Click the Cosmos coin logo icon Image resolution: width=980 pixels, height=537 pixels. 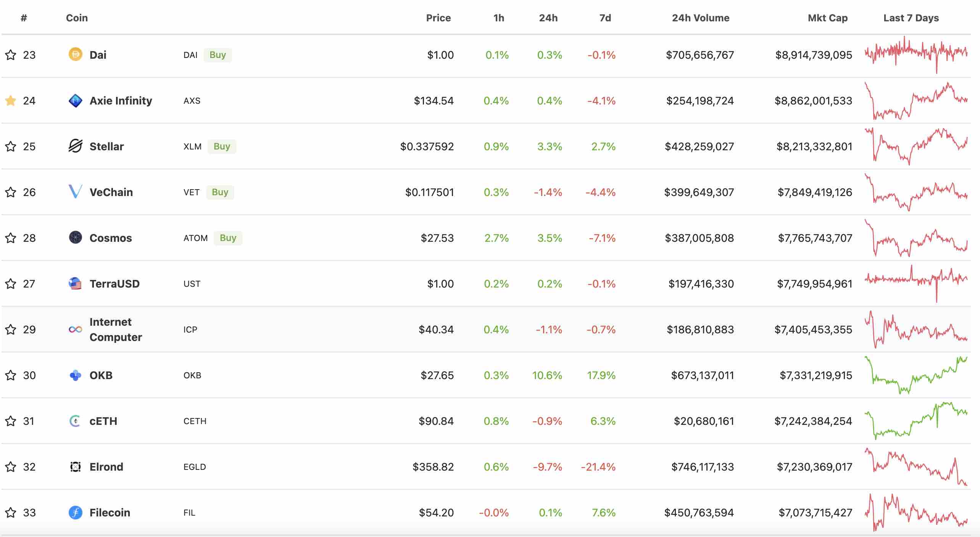(x=75, y=237)
